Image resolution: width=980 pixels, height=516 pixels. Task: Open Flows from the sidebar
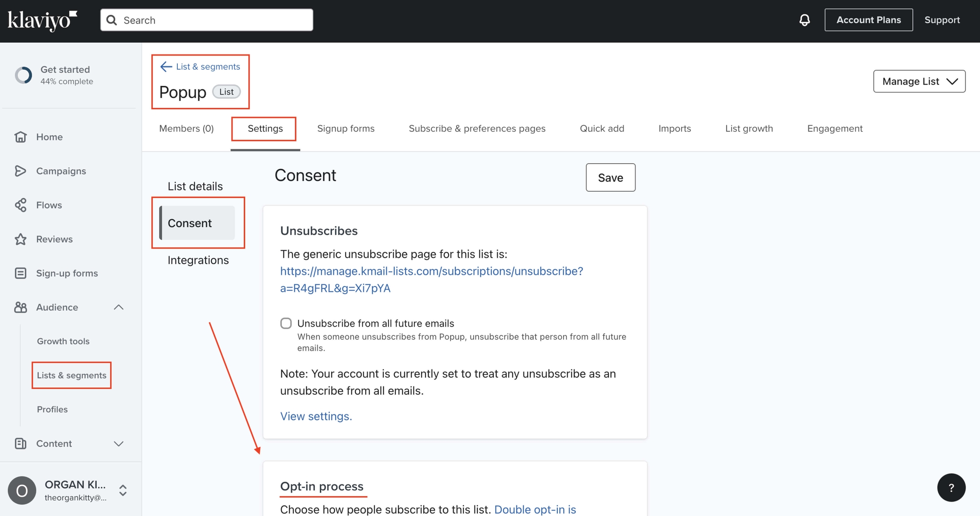[x=48, y=205]
